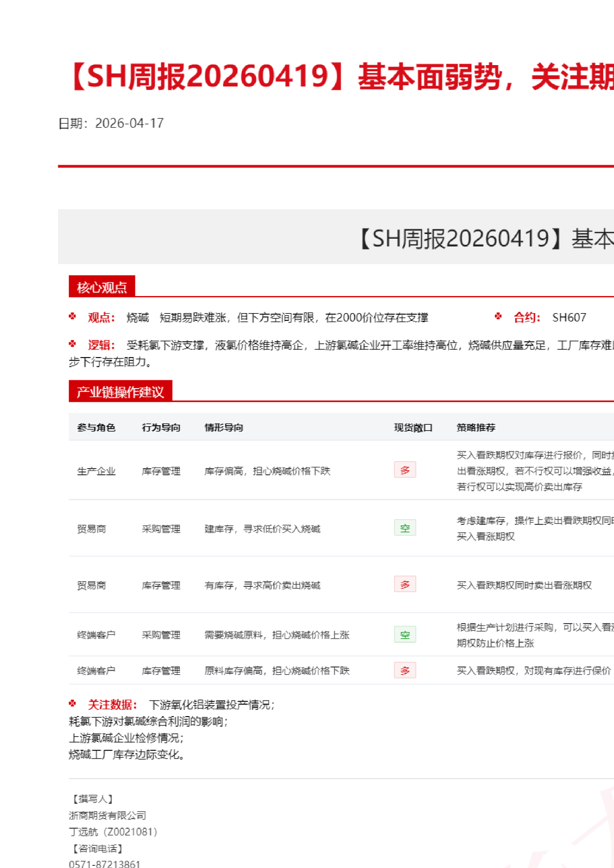Click the 空 badge in 终端客户 采购管理 row

click(405, 634)
